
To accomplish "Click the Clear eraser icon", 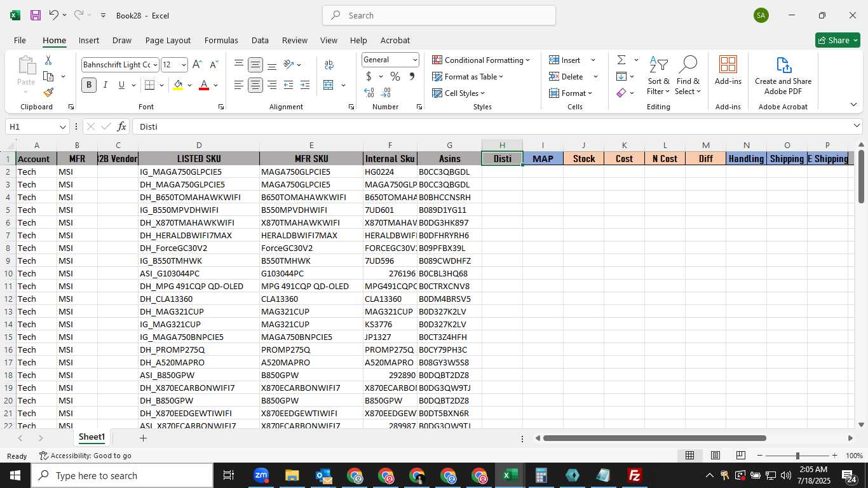I will click(621, 93).
